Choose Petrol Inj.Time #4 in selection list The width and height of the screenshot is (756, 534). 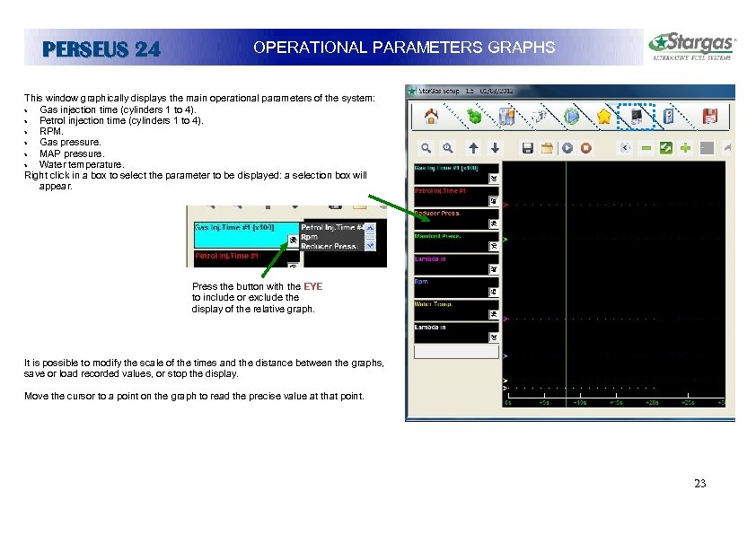pyautogui.click(x=333, y=227)
